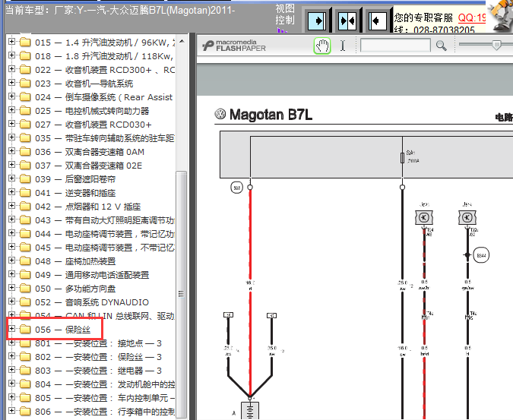Click the Macromedia FlashPaper logo
The height and width of the screenshot is (420, 513).
[234, 46]
